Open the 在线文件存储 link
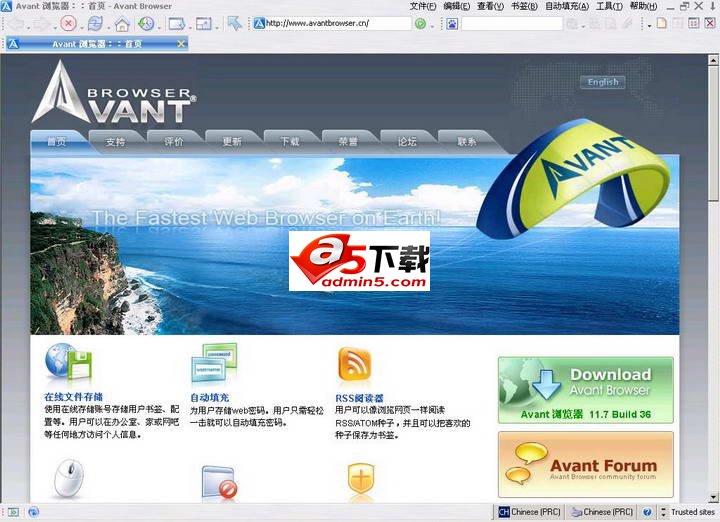Screen dimensions: 720x522 (x=73, y=397)
